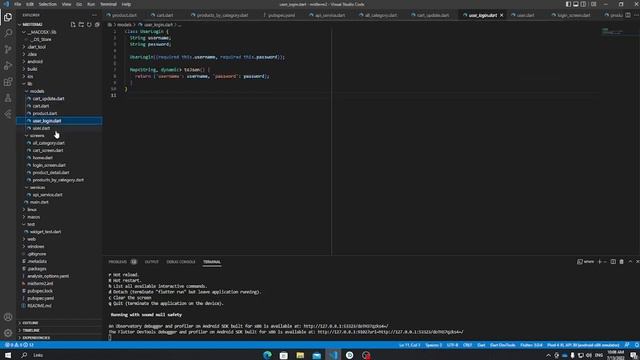This screenshot has height=360, width=640.
Task: Open the launch profile dropdown beside new terminal
Action: pos(605,262)
